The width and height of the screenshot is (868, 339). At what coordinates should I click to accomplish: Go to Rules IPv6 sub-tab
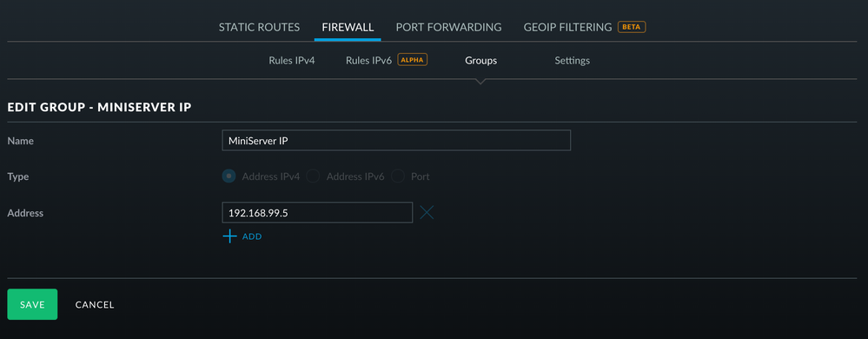pos(368,60)
